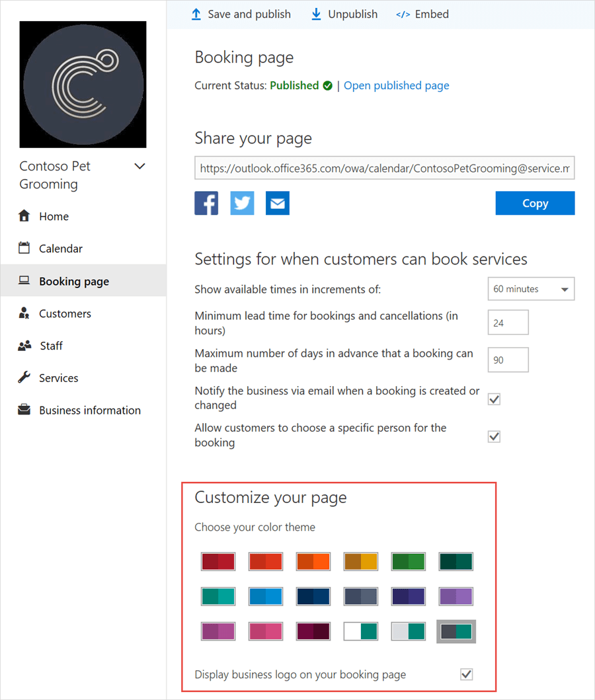
Task: Open the published booking page link
Action: pyautogui.click(x=396, y=85)
